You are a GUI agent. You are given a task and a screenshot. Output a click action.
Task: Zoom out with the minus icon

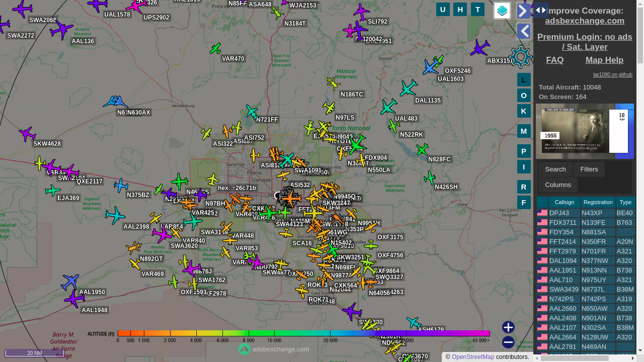[x=508, y=342]
